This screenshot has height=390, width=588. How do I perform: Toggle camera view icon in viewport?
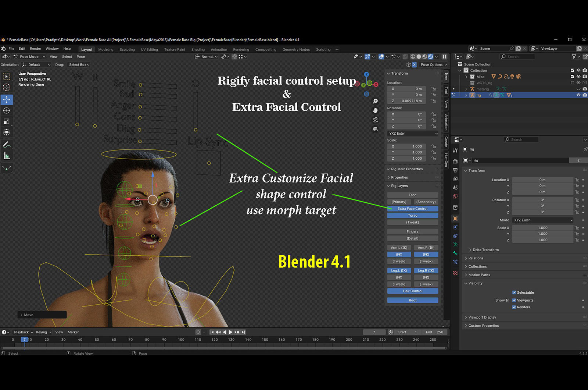[375, 120]
